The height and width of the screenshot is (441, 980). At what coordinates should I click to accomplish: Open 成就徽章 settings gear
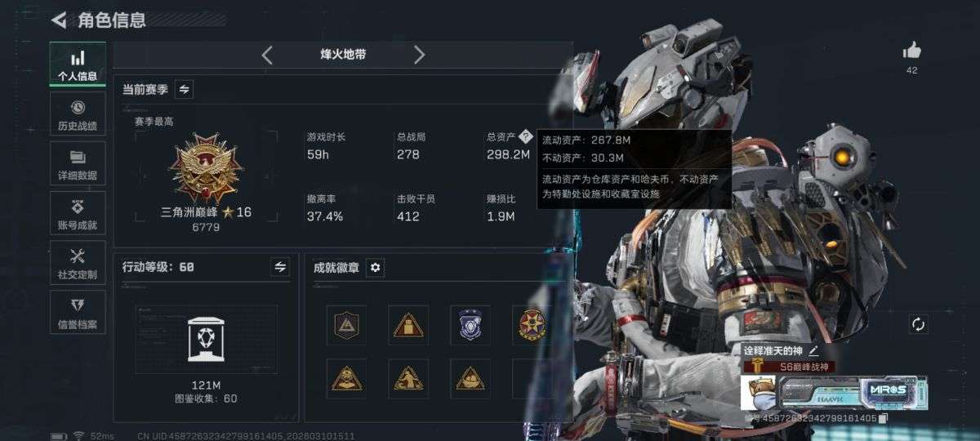pos(375,267)
